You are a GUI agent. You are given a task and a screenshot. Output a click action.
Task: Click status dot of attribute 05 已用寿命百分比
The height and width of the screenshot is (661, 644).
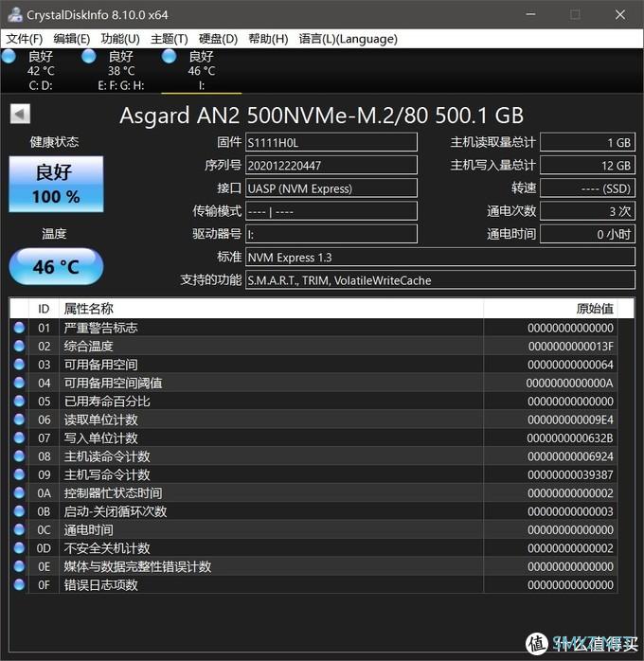pyautogui.click(x=19, y=401)
